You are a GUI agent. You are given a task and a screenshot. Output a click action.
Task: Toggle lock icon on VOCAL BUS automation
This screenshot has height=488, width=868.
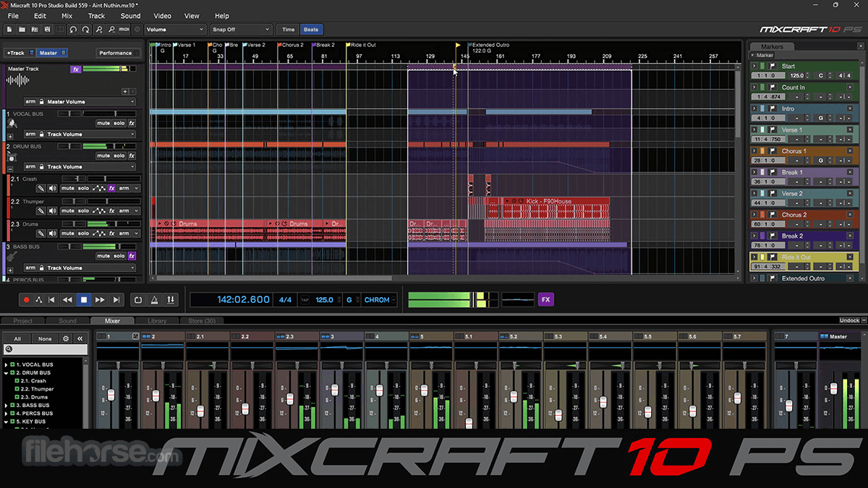(41, 134)
